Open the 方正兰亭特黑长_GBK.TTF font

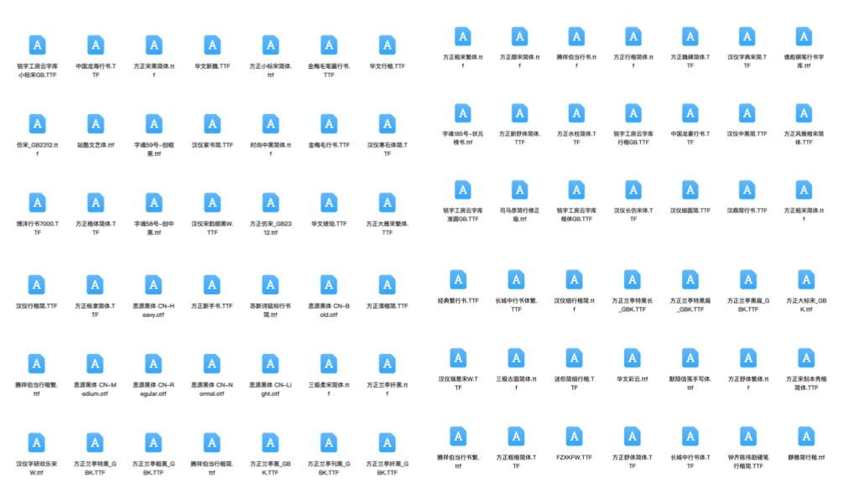click(x=632, y=278)
